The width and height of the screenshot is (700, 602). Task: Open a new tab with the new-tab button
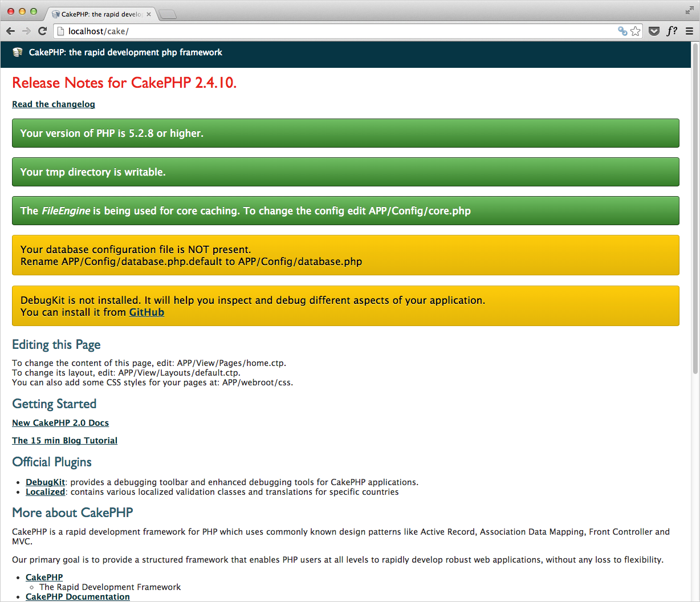168,14
